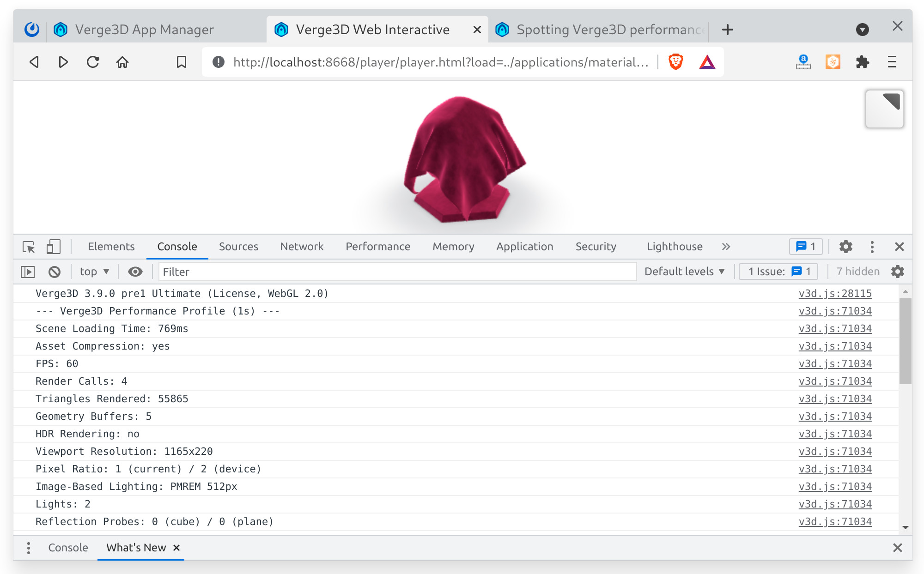Open source link for Scene Loading Time row
924x574 pixels.
point(835,329)
